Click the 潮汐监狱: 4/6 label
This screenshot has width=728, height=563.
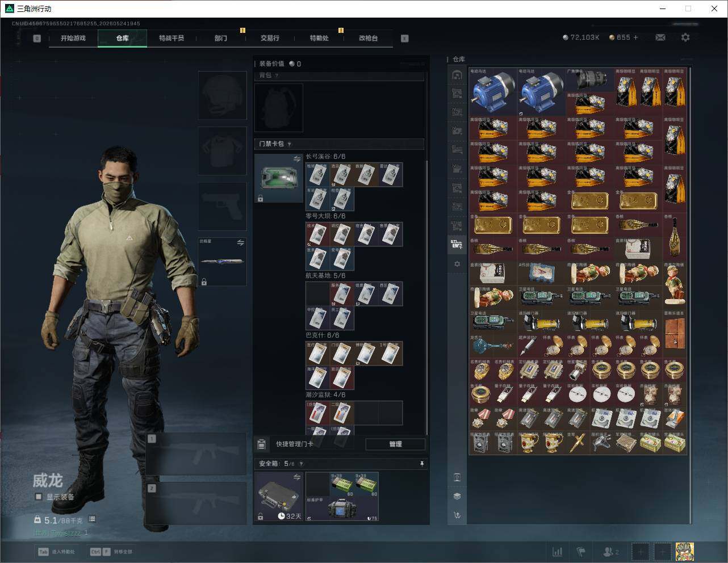click(325, 395)
